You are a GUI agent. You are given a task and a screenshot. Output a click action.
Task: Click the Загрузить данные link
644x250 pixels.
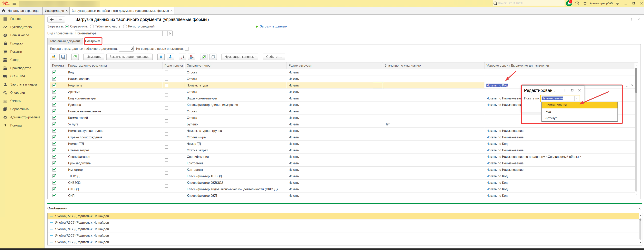click(273, 26)
